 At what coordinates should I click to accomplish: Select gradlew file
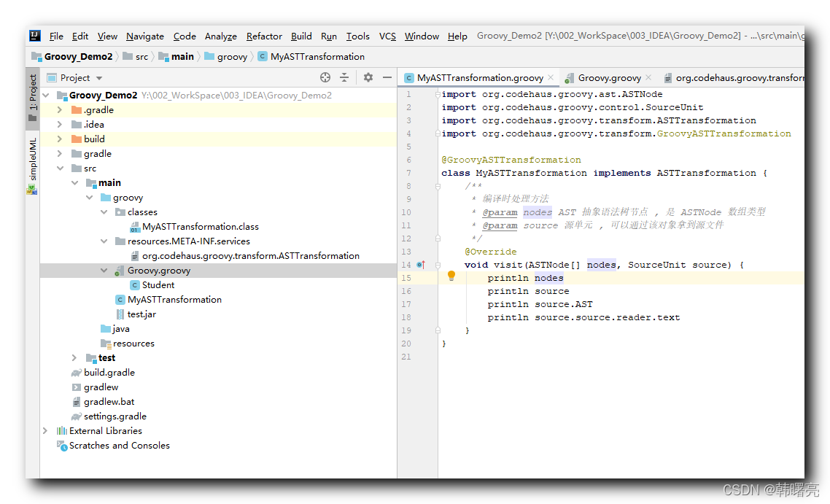pos(101,387)
